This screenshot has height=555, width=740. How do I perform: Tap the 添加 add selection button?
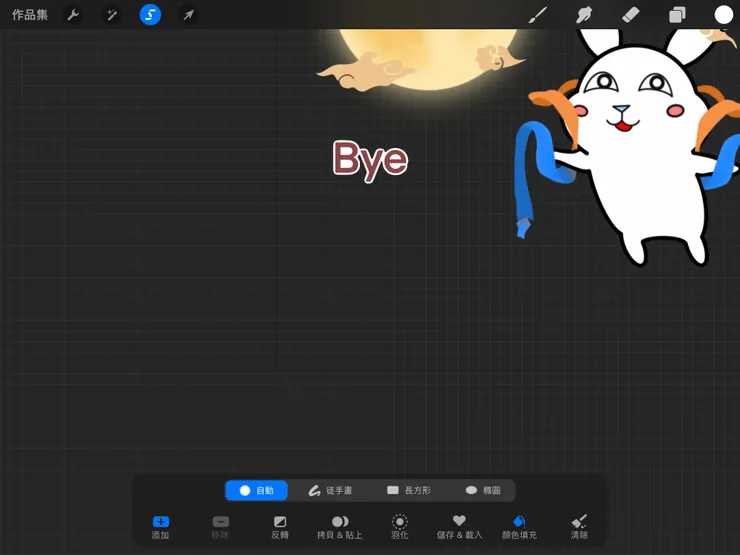coord(160,527)
